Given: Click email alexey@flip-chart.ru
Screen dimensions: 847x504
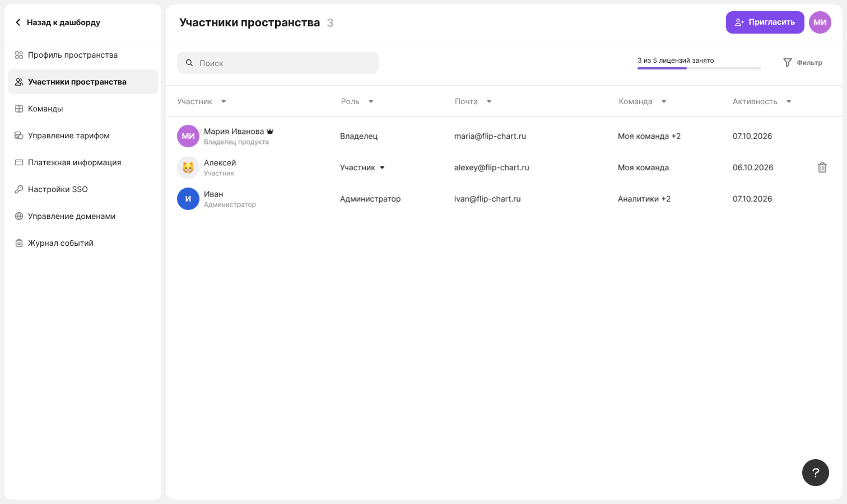Looking at the screenshot, I should pyautogui.click(x=492, y=167).
